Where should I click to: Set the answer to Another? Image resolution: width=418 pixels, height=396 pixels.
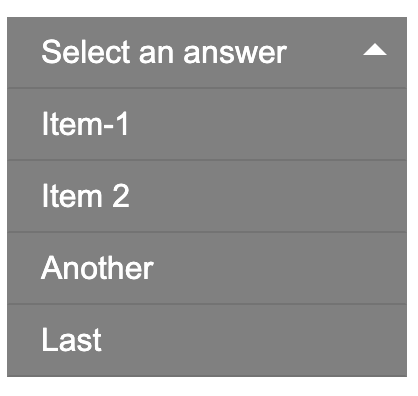(207, 268)
